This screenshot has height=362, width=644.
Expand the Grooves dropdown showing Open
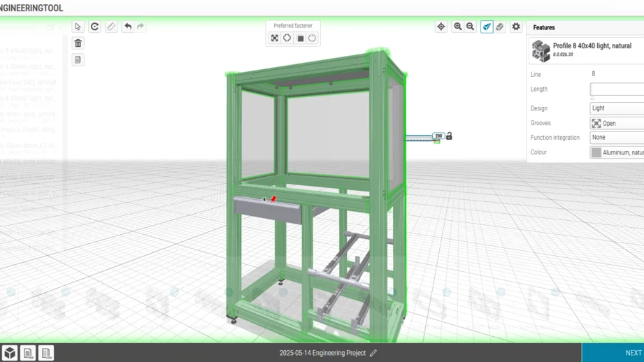point(617,123)
